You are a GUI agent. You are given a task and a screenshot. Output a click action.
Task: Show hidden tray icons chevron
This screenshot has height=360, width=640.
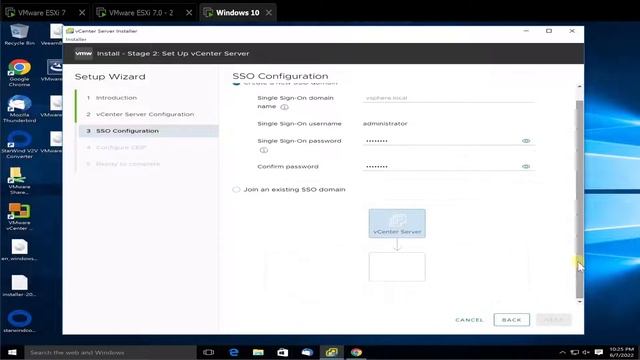coord(562,352)
